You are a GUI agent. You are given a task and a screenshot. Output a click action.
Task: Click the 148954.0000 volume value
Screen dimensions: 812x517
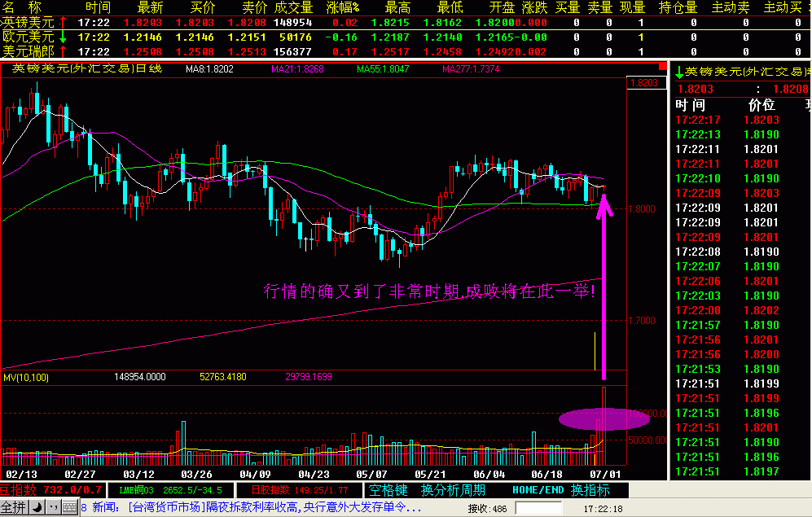[x=140, y=377]
